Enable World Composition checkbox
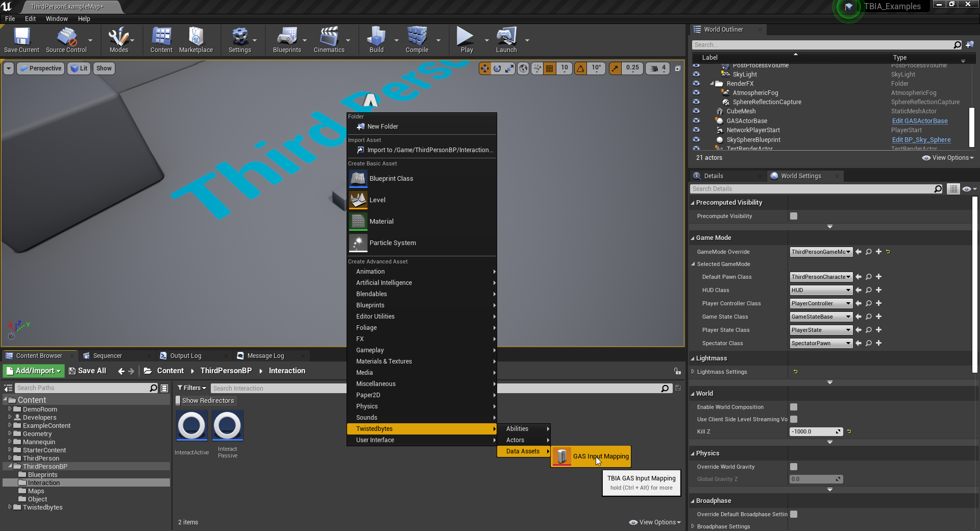Screen dimensions: 980x531 coord(794,407)
